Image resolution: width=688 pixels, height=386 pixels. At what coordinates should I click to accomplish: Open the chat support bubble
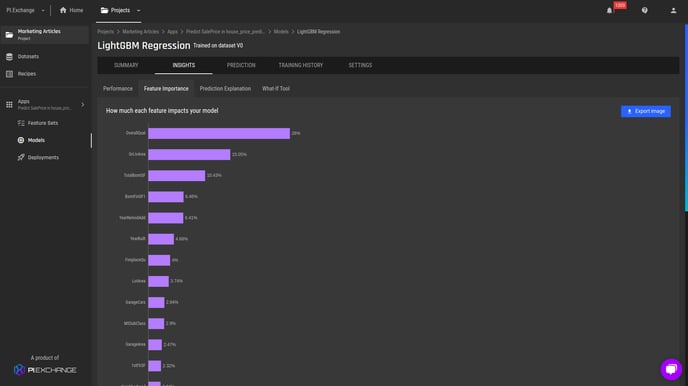(671, 369)
